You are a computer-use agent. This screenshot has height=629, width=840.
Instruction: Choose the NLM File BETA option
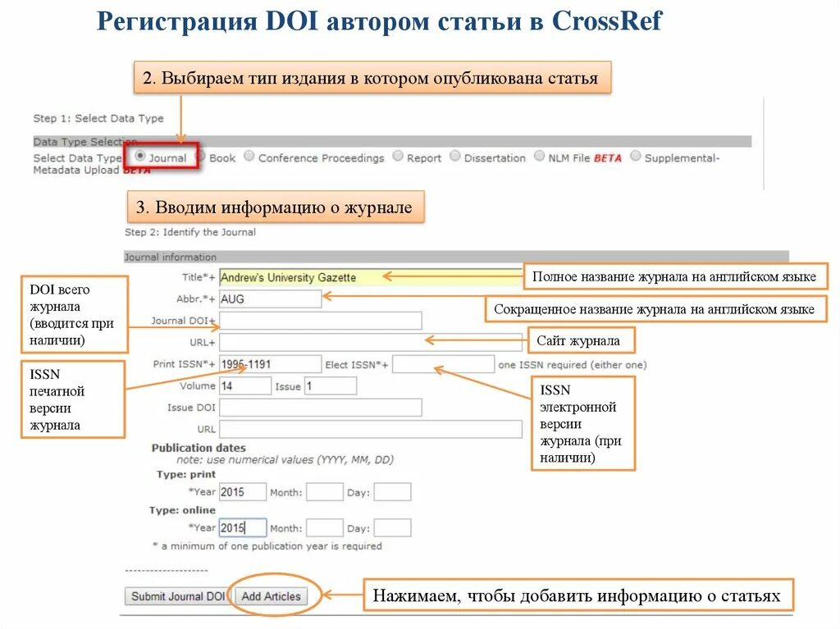click(539, 157)
